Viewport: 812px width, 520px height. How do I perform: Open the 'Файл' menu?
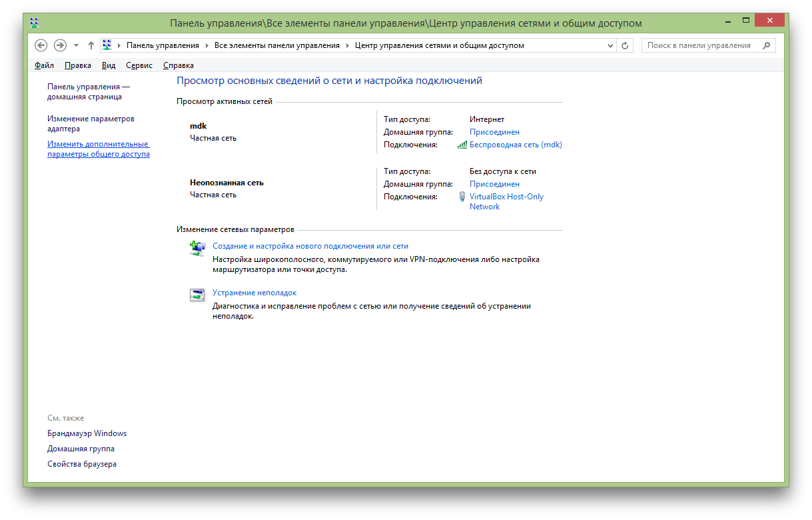coord(44,65)
